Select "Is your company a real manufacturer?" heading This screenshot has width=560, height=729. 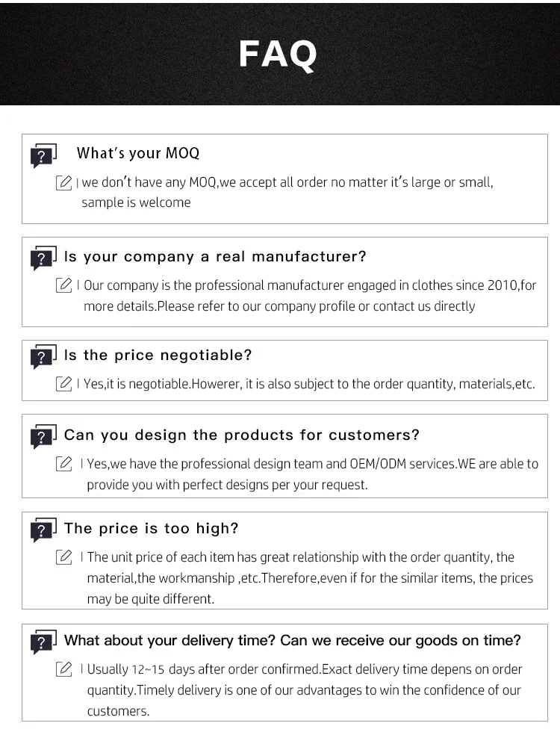pos(215,256)
